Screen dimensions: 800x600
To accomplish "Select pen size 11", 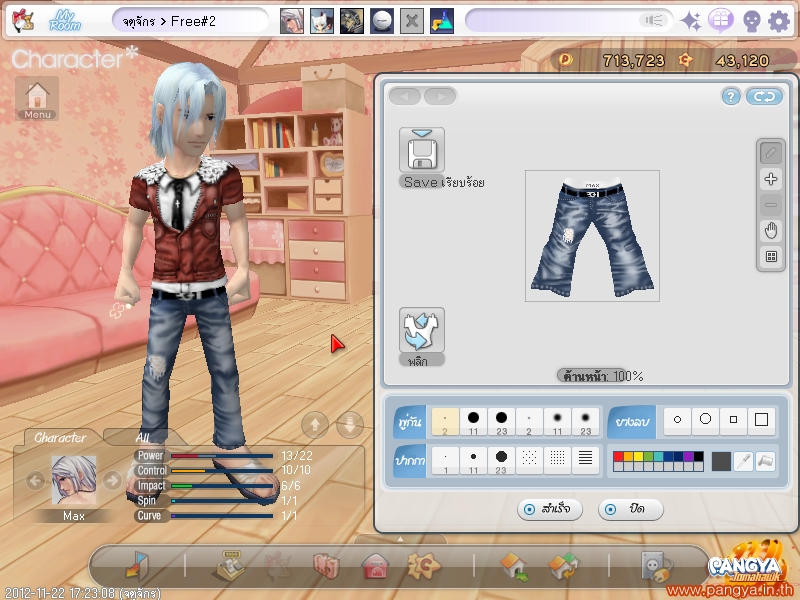I will (x=473, y=461).
